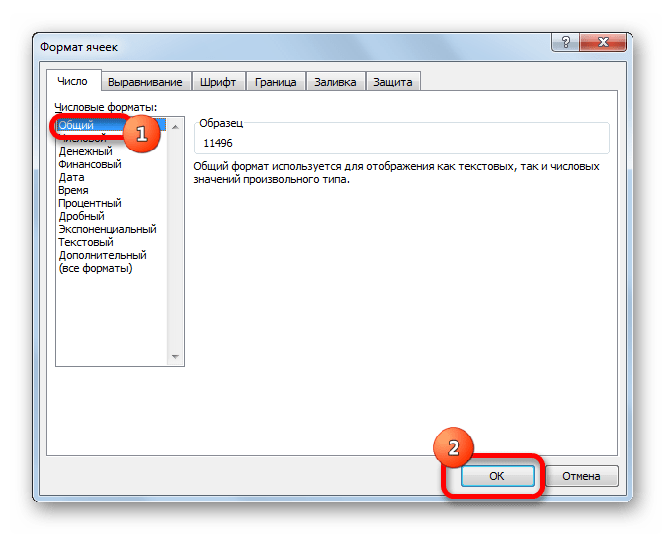666x535 pixels.
Task: Choose the Денежный format
Action: point(88,151)
